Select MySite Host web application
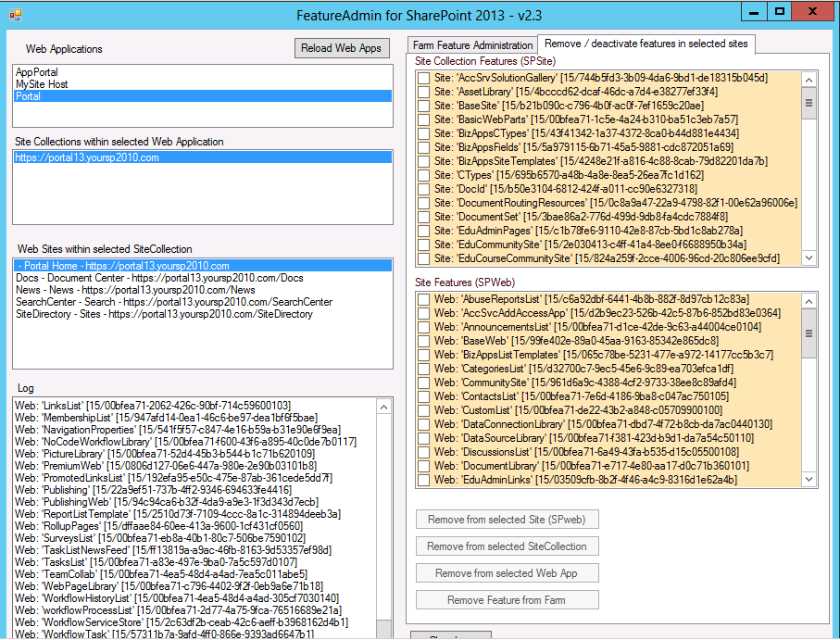This screenshot has width=840, height=640. click(203, 84)
